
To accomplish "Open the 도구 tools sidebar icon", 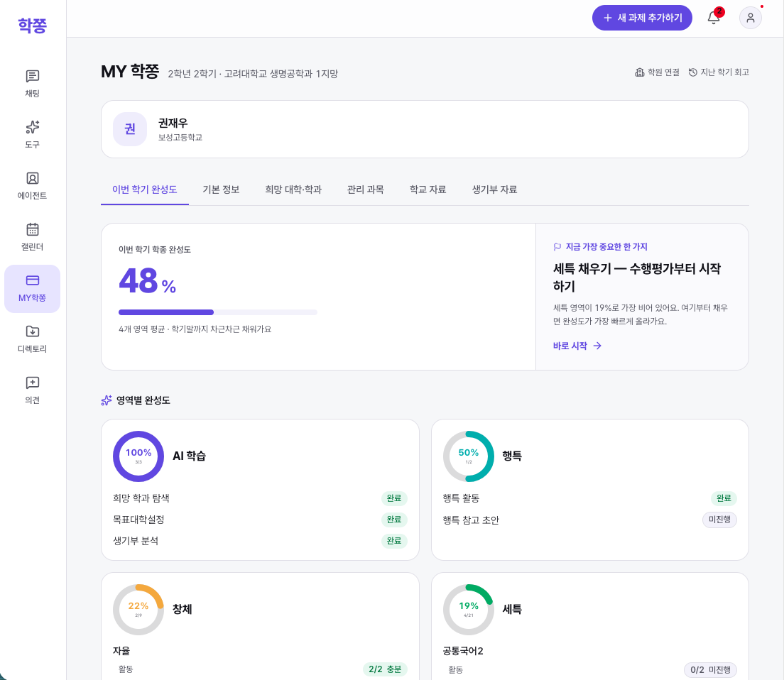I will pyautogui.click(x=33, y=134).
